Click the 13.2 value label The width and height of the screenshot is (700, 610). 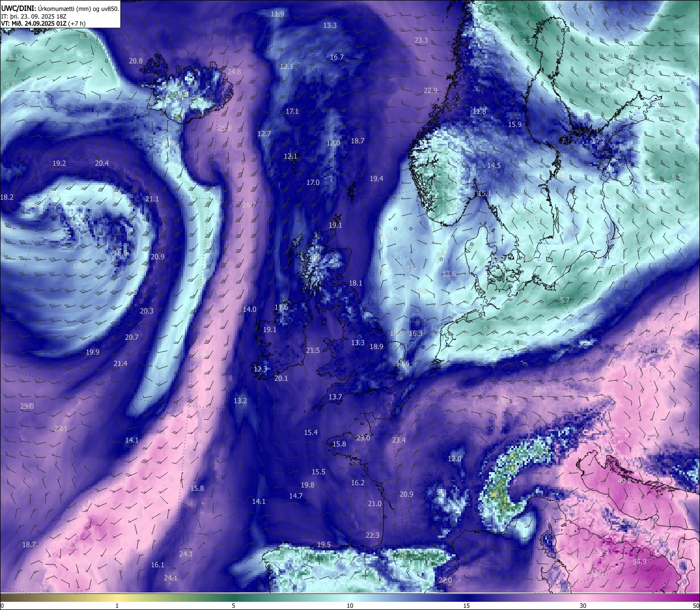(240, 400)
